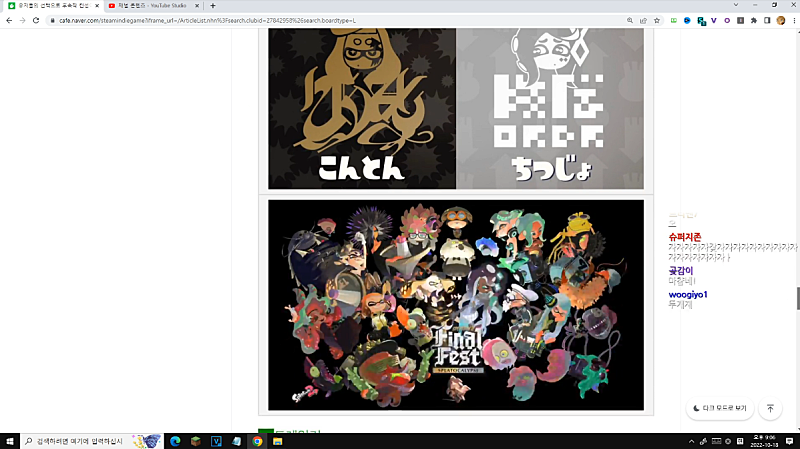The image size is (800, 449).
Task: Open the Windows Start menu
Action: [x=10, y=441]
